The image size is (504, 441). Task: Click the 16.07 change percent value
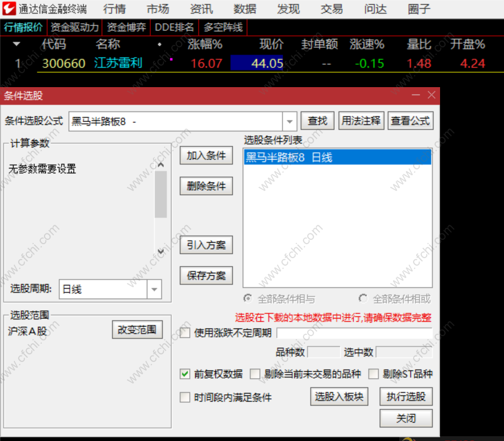[x=206, y=63]
